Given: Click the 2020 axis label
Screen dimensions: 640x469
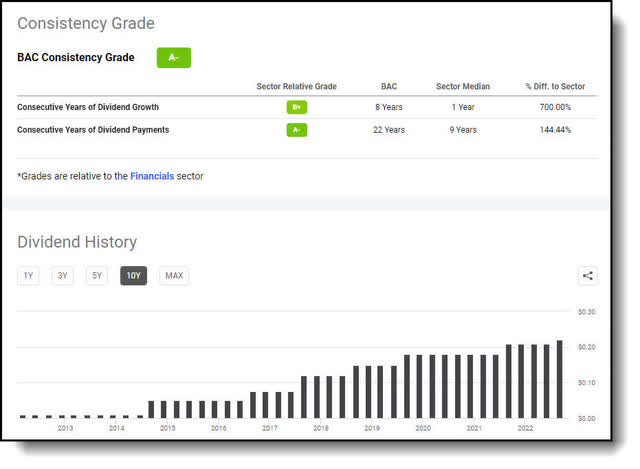Looking at the screenshot, I should click(423, 428).
